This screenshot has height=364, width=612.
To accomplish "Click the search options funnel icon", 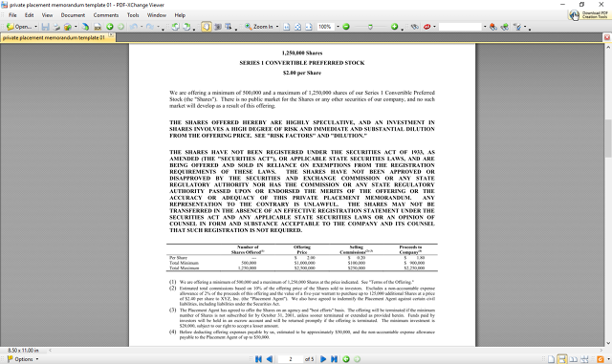I will (x=518, y=27).
